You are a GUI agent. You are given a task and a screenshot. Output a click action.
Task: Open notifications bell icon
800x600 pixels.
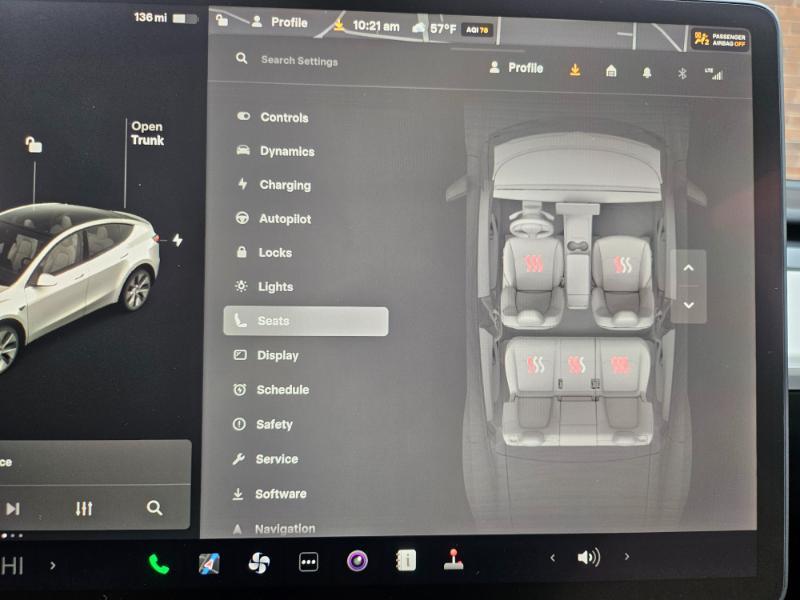click(647, 71)
